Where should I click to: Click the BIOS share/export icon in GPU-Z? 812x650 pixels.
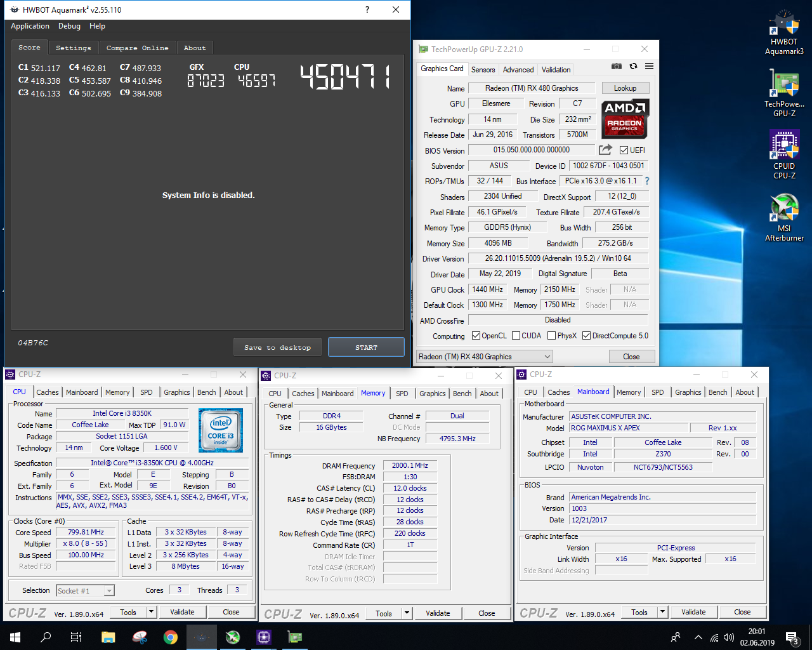605,150
